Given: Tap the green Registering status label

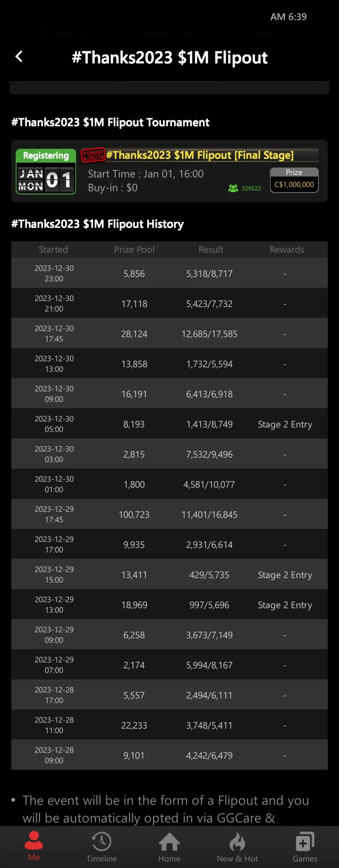Looking at the screenshot, I should click(46, 156).
